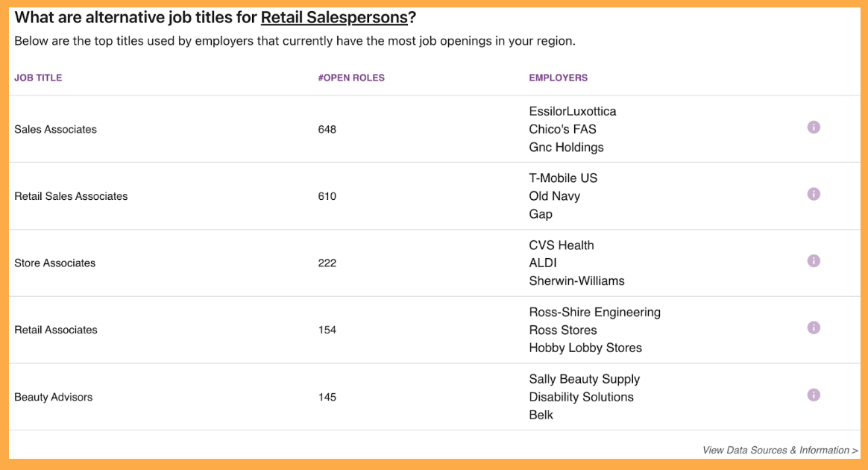Select the Retail Sales Associates job title

71,196
